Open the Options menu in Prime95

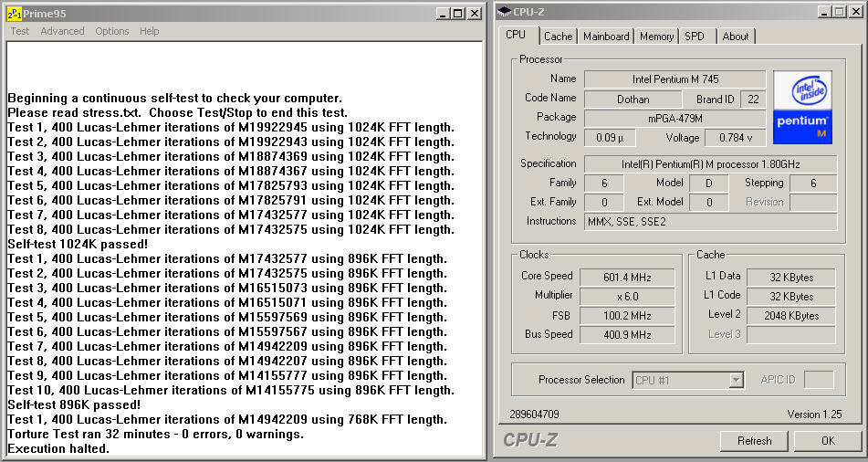click(112, 31)
